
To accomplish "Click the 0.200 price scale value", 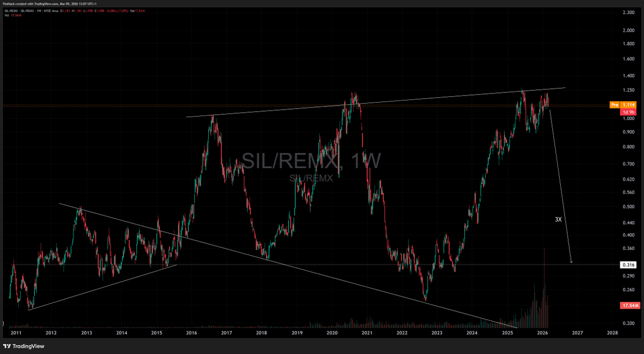I will click(x=628, y=323).
